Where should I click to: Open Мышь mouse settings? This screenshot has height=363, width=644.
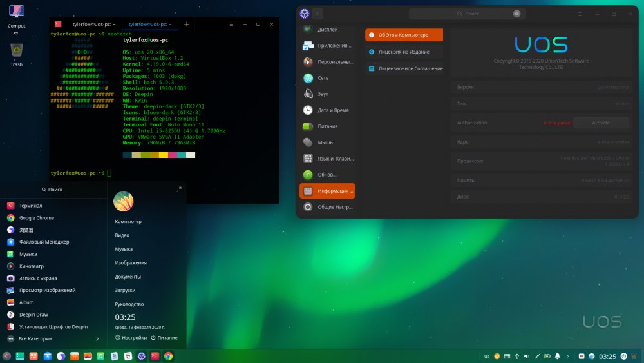coord(327,142)
